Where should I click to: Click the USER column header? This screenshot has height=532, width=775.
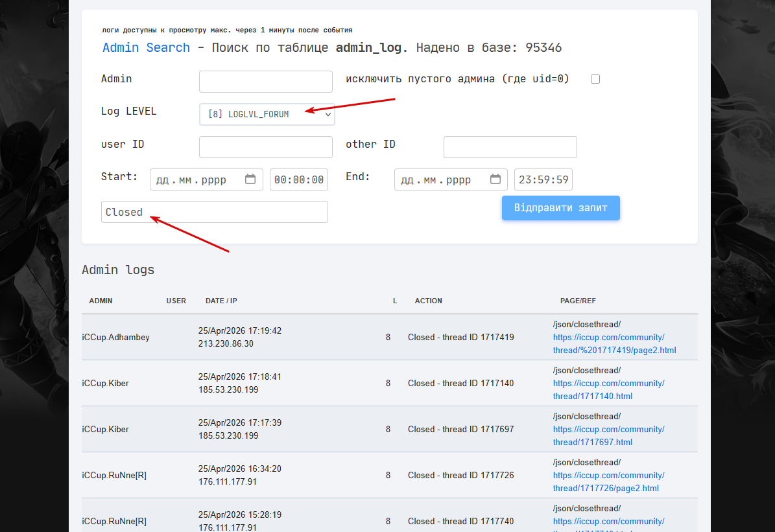(x=176, y=301)
